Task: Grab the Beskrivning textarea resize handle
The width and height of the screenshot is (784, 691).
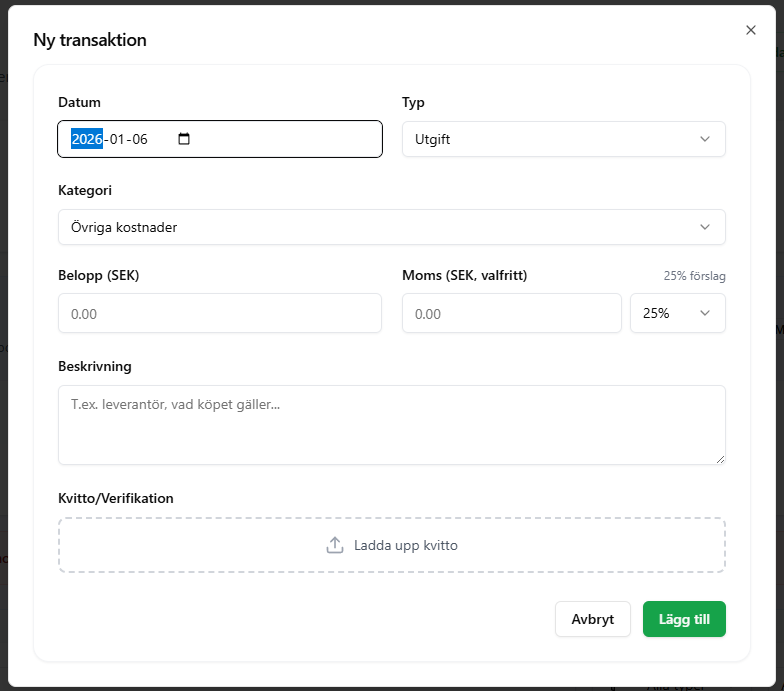Action: (x=720, y=459)
